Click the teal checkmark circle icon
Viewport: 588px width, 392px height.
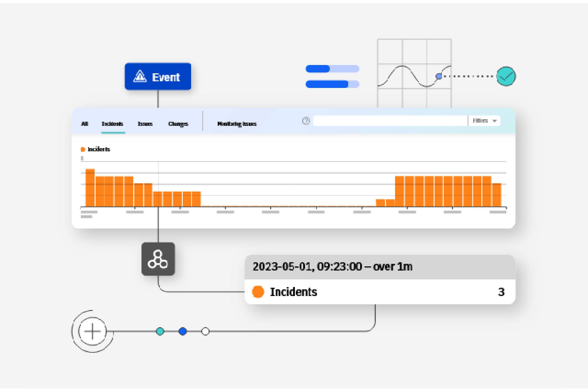506,76
